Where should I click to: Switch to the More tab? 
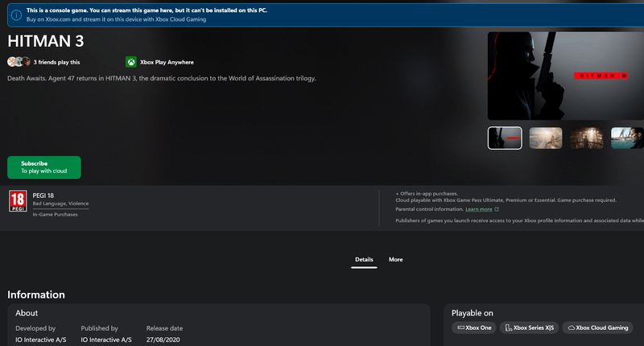tap(395, 260)
